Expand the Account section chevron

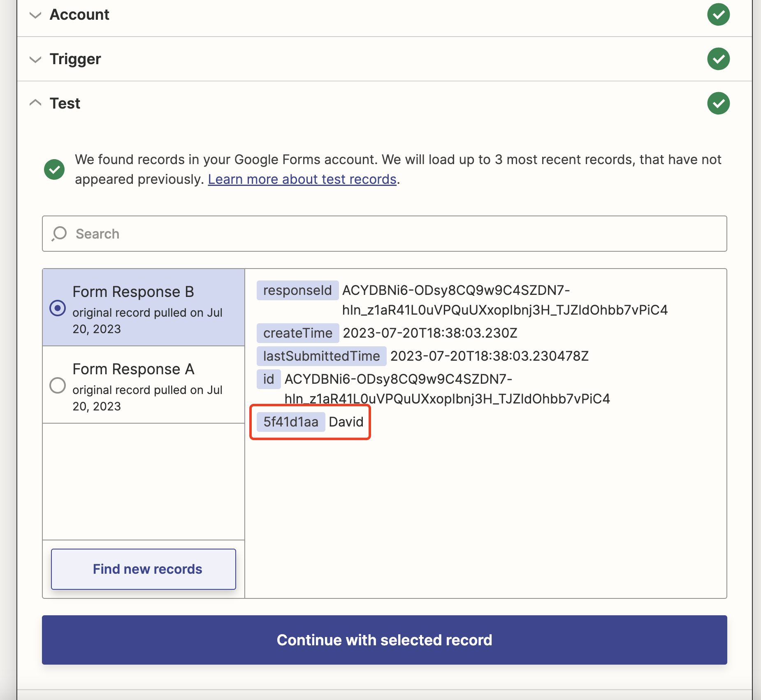click(x=36, y=15)
